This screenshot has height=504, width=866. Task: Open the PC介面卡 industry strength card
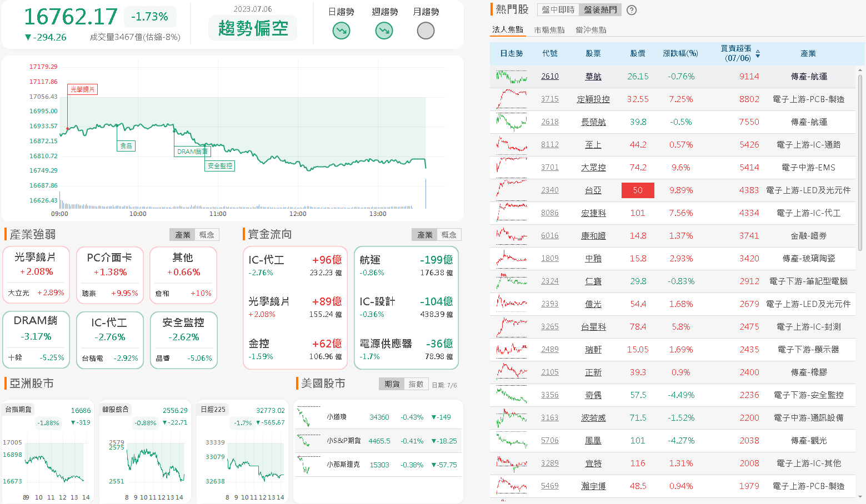(x=110, y=275)
